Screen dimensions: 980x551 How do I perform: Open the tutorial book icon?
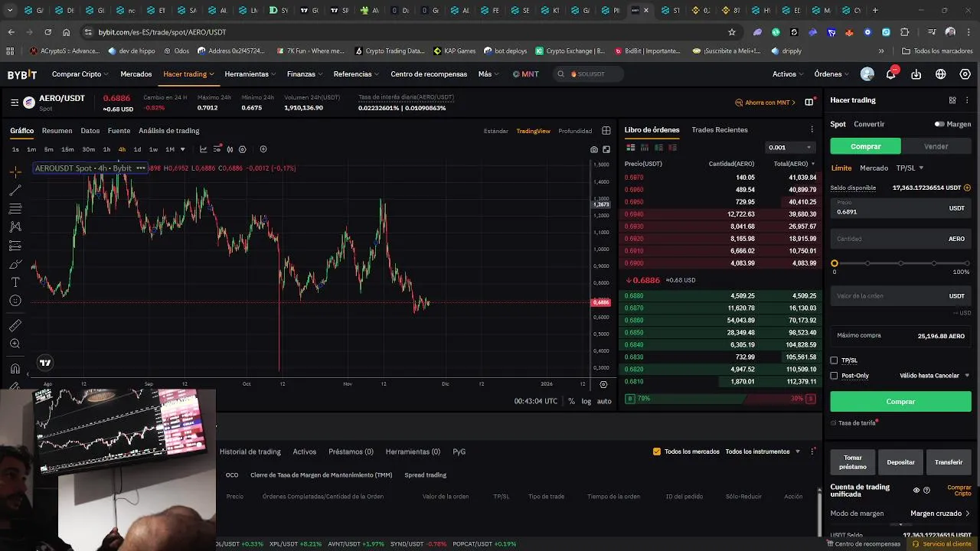810,102
